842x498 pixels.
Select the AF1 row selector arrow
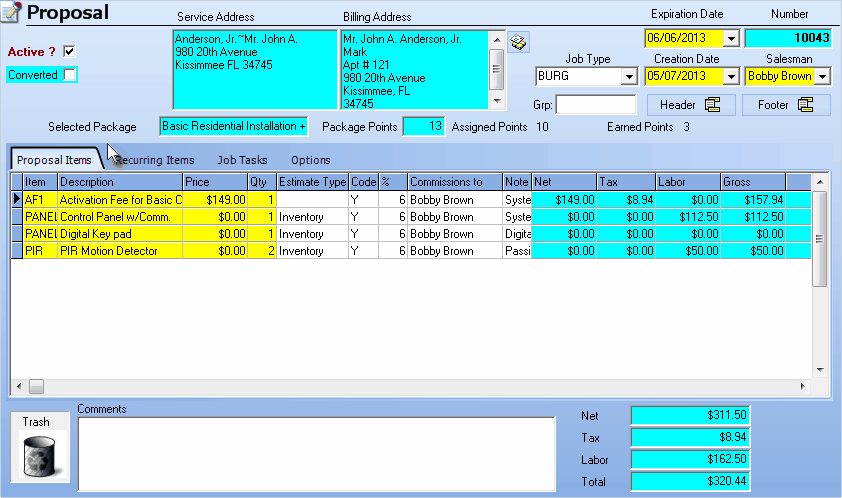[x=17, y=199]
